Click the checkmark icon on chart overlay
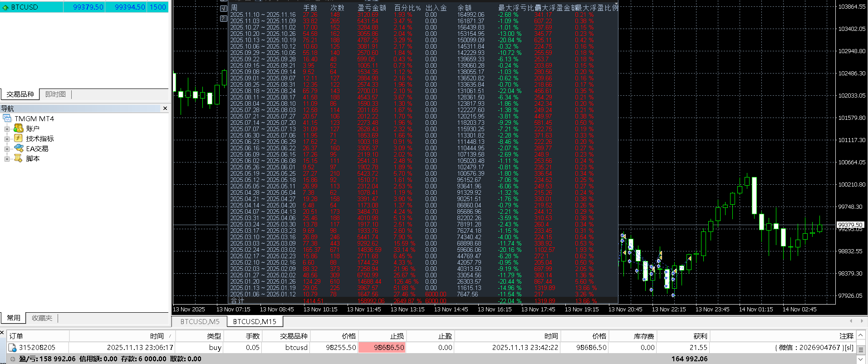Viewport: 868px width, 364px height. click(x=223, y=9)
